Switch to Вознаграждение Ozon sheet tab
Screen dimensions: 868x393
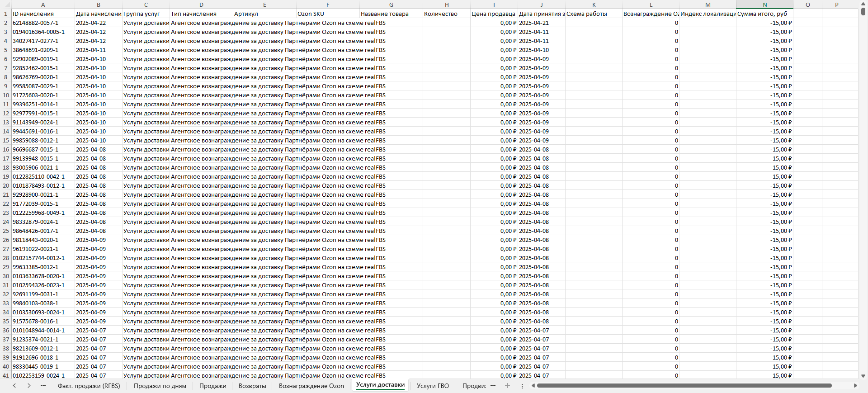[311, 386]
